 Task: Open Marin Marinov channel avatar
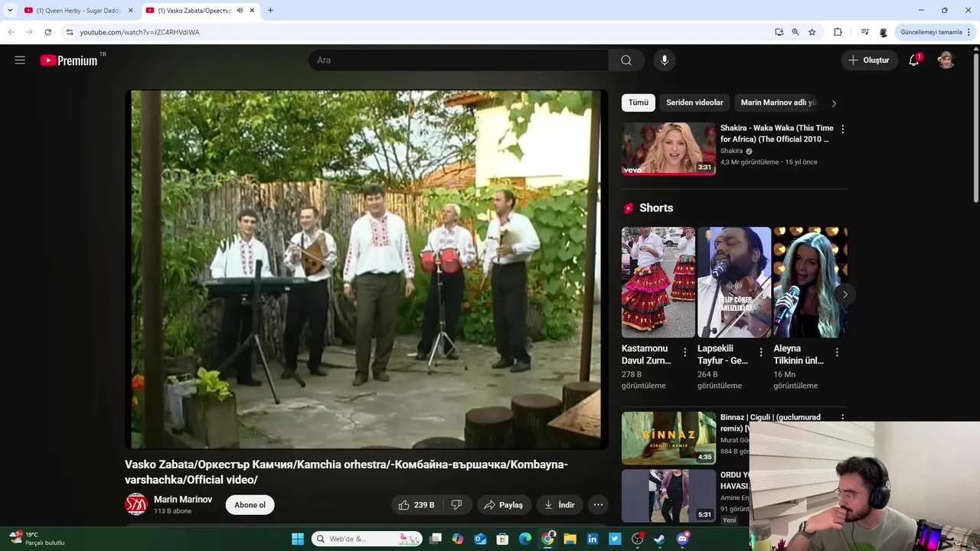click(x=136, y=504)
